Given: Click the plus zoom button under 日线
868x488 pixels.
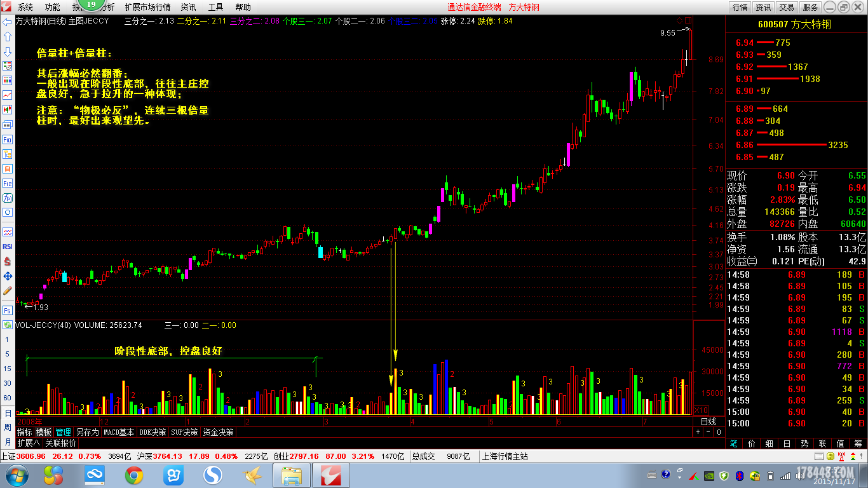Looking at the screenshot, I should (698, 432).
